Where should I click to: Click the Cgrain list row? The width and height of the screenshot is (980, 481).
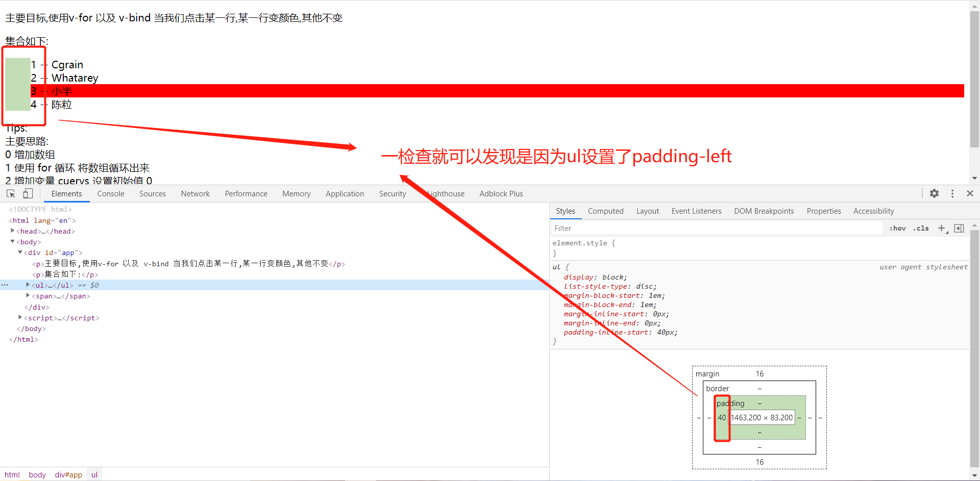[497, 65]
